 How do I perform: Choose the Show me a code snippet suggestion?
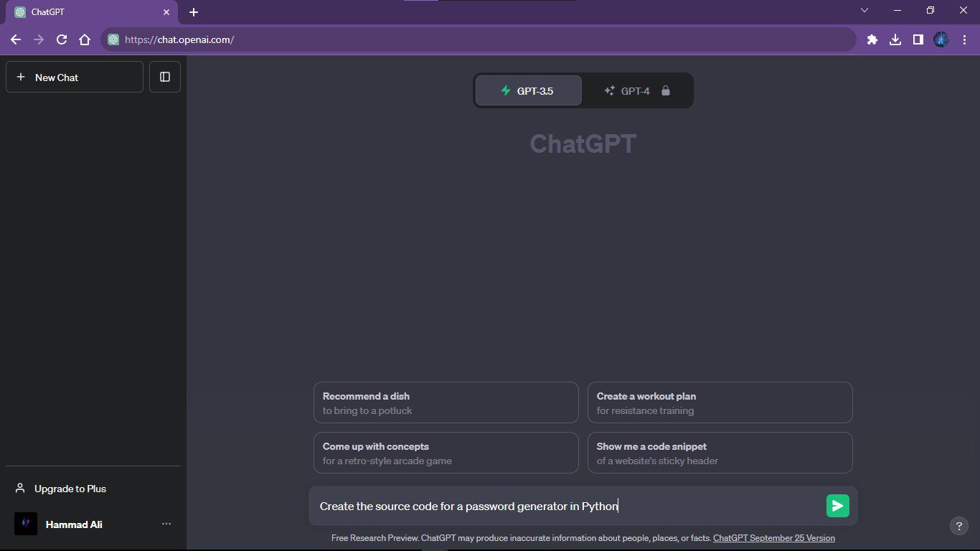720,453
